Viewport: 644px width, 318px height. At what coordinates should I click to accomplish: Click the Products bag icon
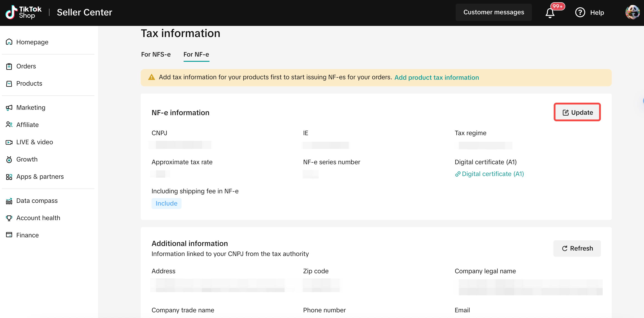(x=9, y=84)
